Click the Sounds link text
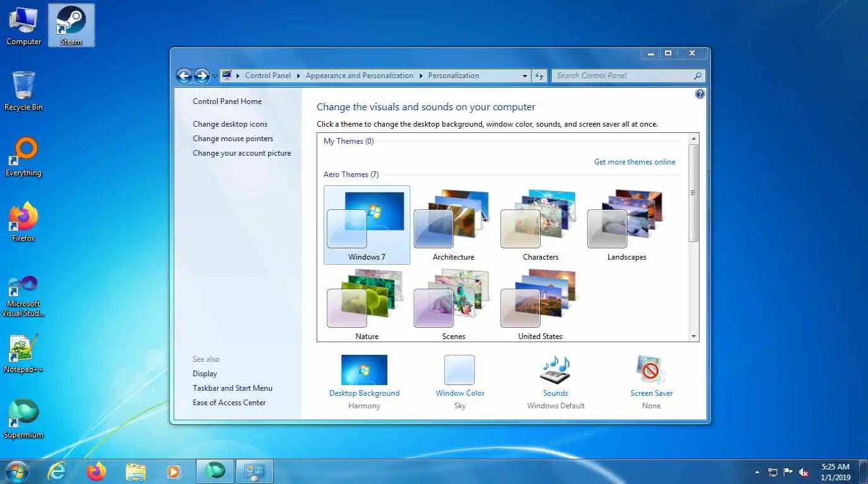 [556, 393]
